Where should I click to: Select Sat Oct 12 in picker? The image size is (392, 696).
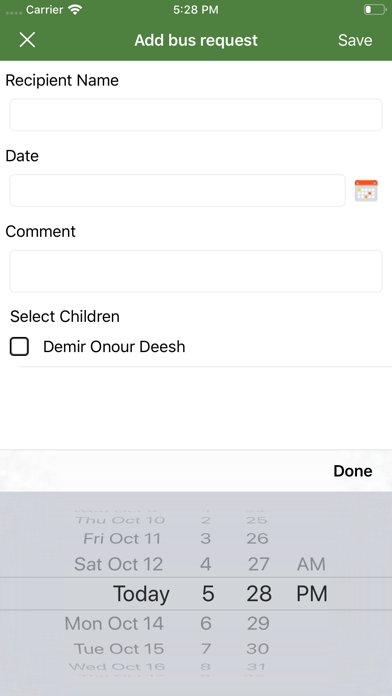click(x=119, y=564)
